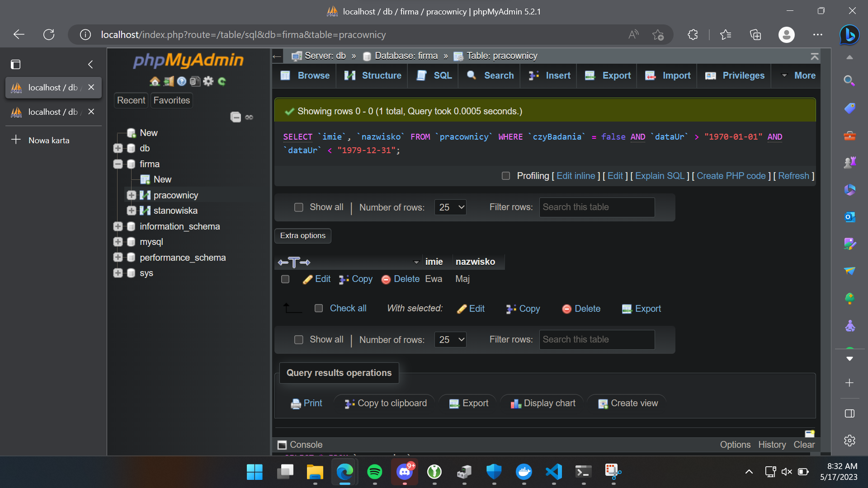Screen dimensions: 868x488
Task: Add this page to favorites star icon
Action: 658,35
